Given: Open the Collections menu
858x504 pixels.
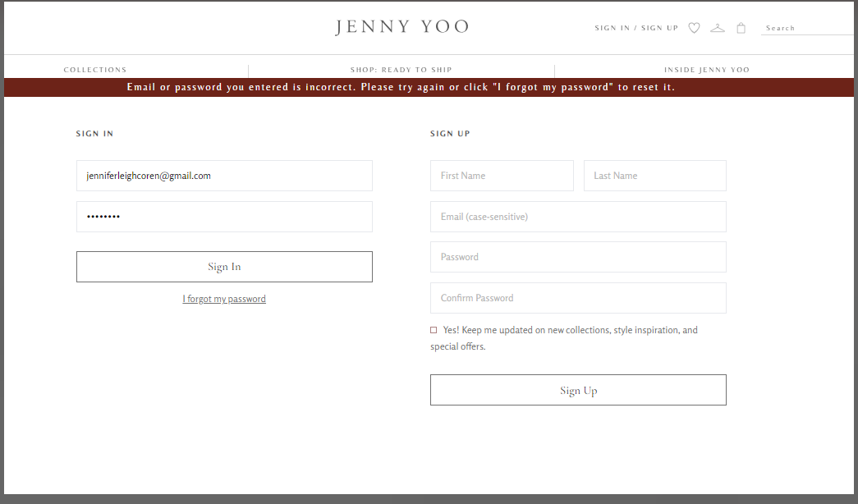Looking at the screenshot, I should coord(95,70).
